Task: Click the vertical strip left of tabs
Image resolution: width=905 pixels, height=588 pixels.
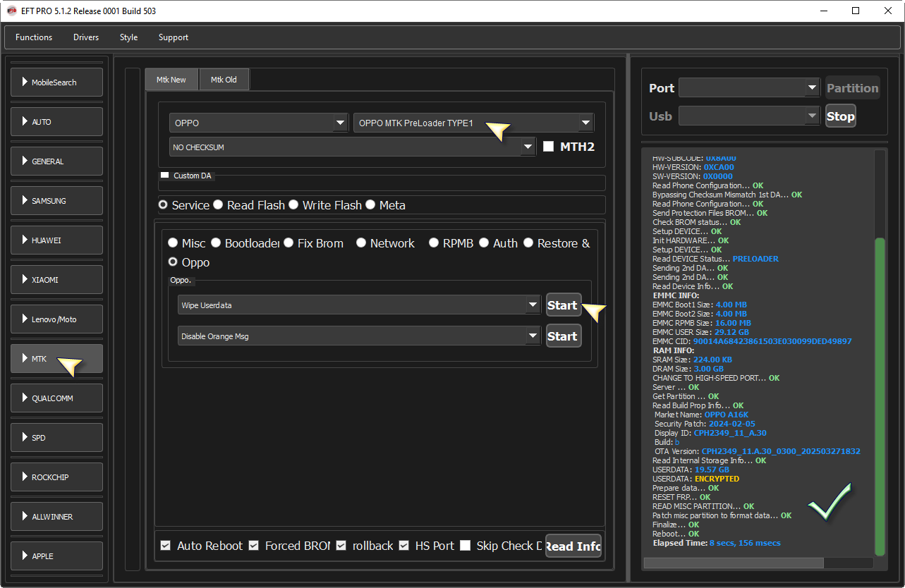Action: click(133, 319)
